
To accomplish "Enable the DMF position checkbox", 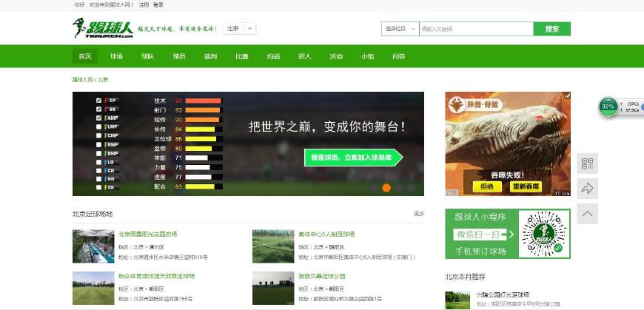I will click(98, 153).
